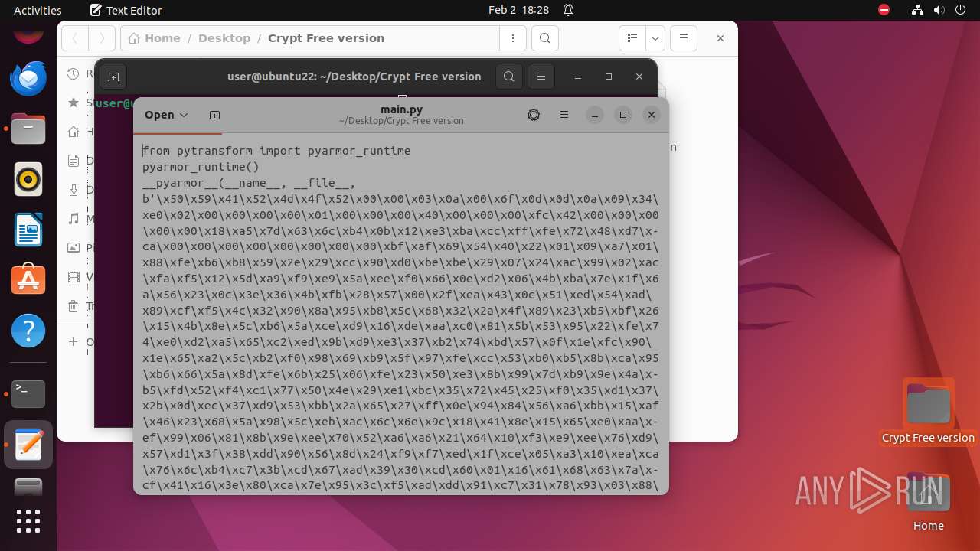Open clock and calendar panel

click(518, 10)
